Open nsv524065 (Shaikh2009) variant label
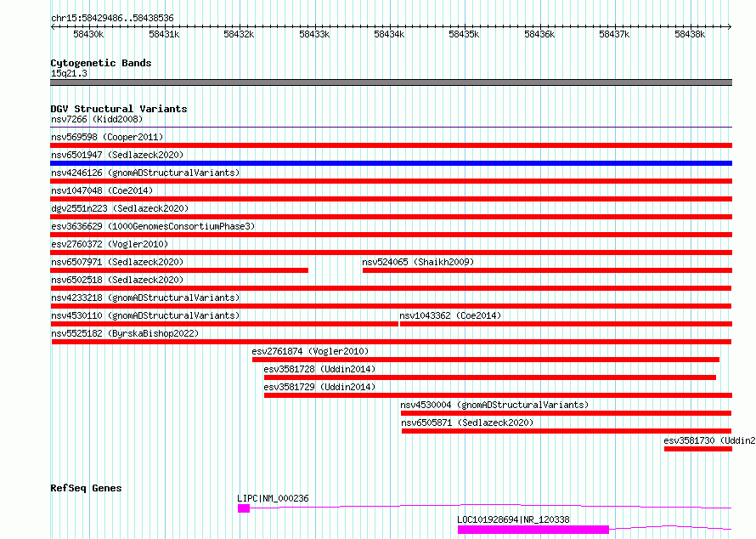Viewport: 756px width, 539px height. 418,262
